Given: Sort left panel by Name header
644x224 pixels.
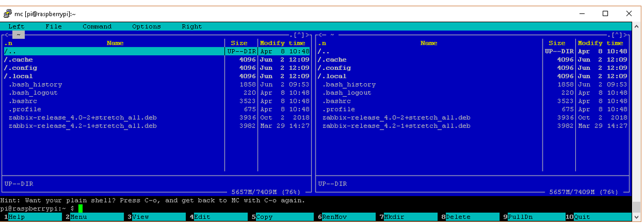Looking at the screenshot, I should [115, 43].
